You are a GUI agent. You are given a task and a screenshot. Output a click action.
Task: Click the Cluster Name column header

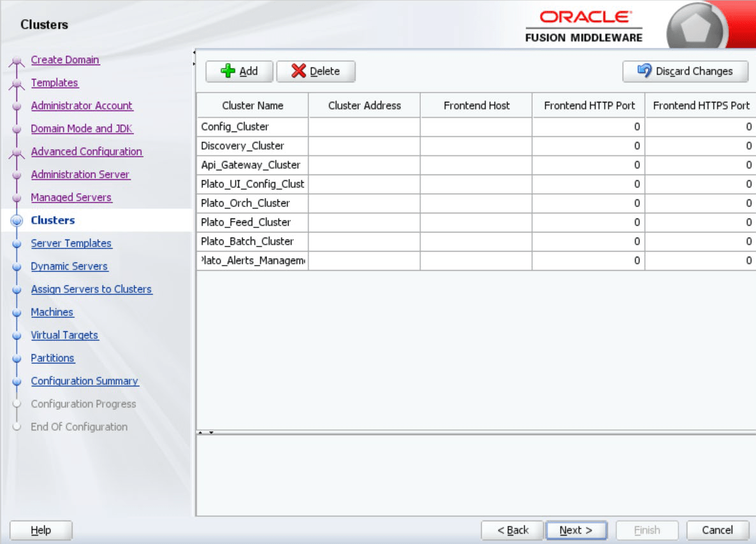(252, 106)
